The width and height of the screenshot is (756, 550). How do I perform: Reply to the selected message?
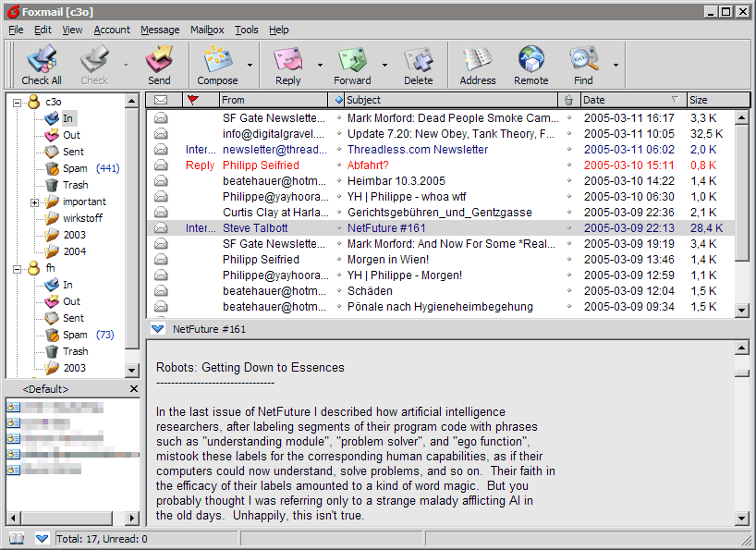[287, 65]
